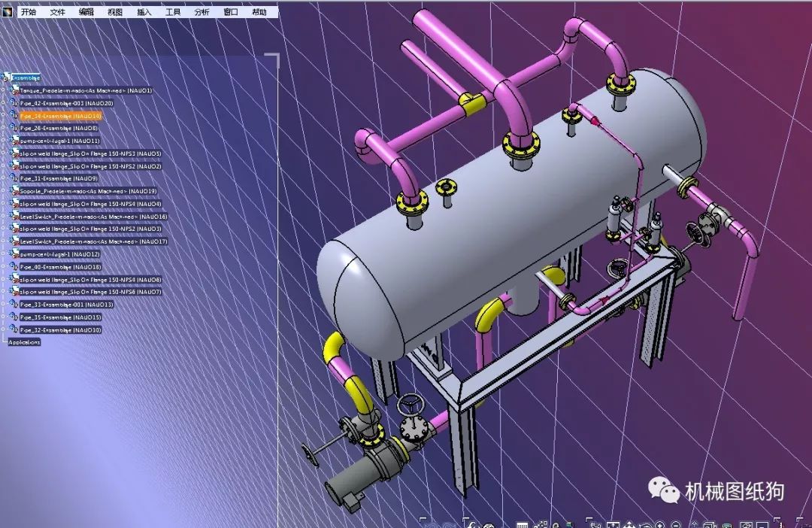This screenshot has width=812, height=528.
Task: Open the 工具 (Tools) menu
Action: [173, 11]
